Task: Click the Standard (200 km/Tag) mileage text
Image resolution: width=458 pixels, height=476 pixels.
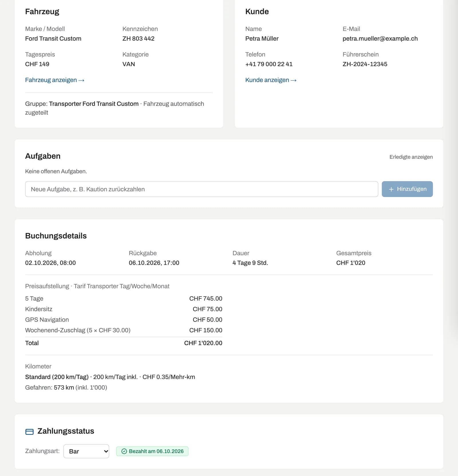Action: (x=57, y=377)
